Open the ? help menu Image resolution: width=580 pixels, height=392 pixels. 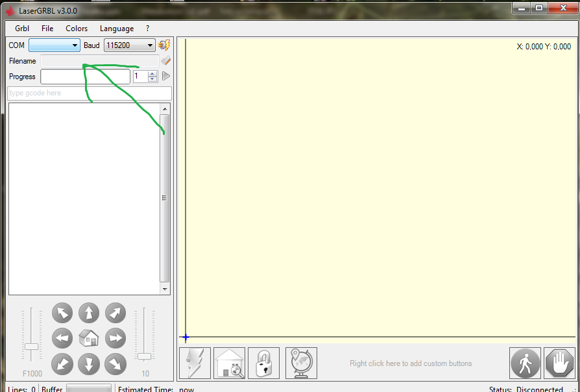(147, 29)
